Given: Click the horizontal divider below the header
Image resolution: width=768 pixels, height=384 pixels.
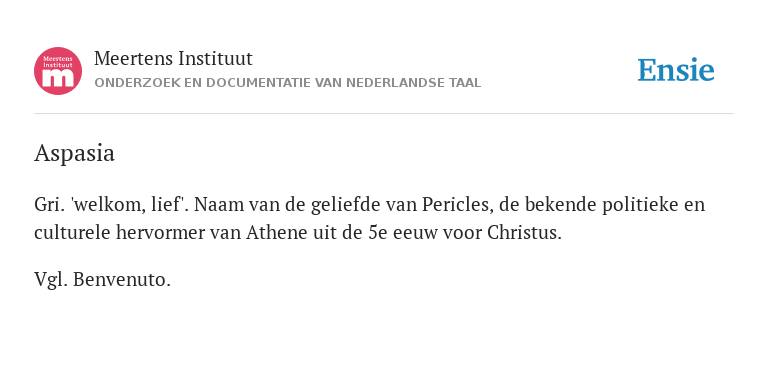Looking at the screenshot, I should (x=384, y=114).
